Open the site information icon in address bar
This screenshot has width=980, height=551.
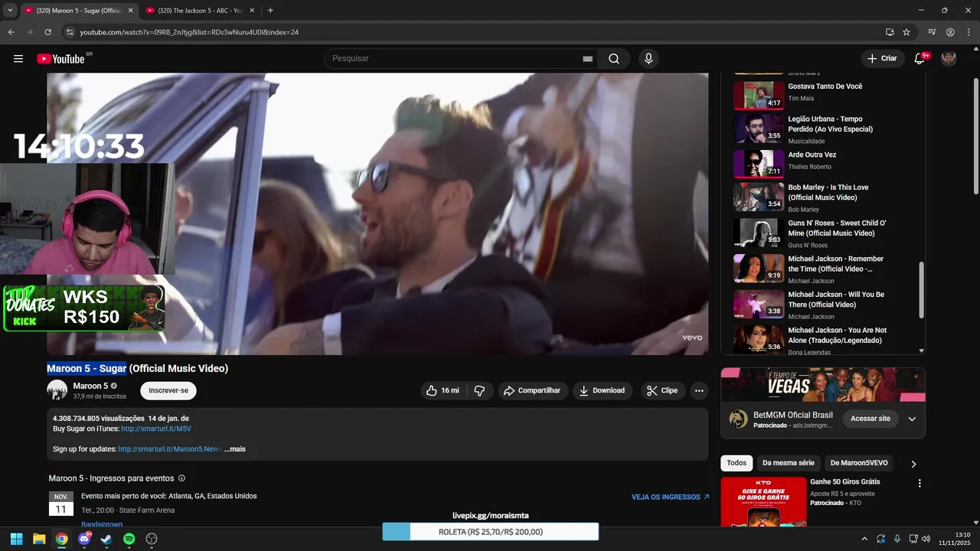pyautogui.click(x=69, y=32)
